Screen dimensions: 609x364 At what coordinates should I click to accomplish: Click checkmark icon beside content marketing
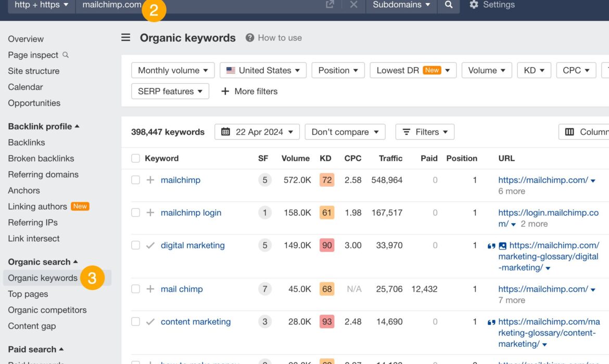pos(150,322)
